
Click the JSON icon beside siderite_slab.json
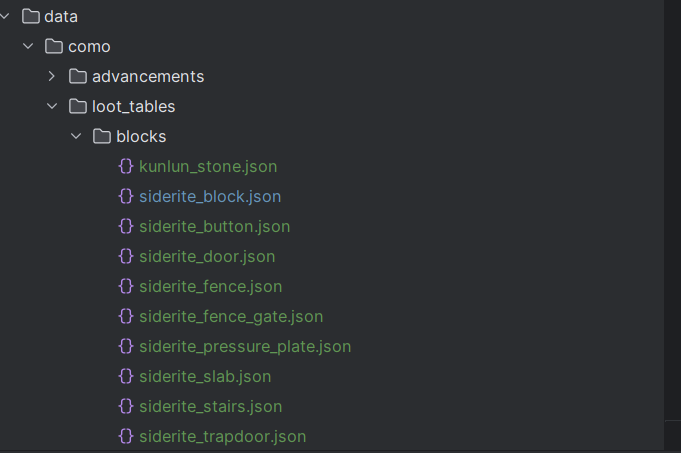coord(126,376)
